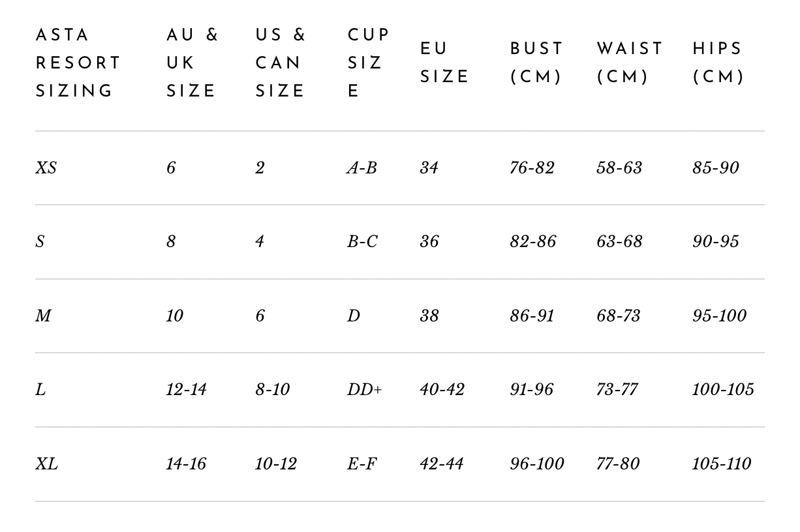The image size is (800, 532).
Task: Click the 95-100 hips measurement cell
Action: (x=719, y=316)
